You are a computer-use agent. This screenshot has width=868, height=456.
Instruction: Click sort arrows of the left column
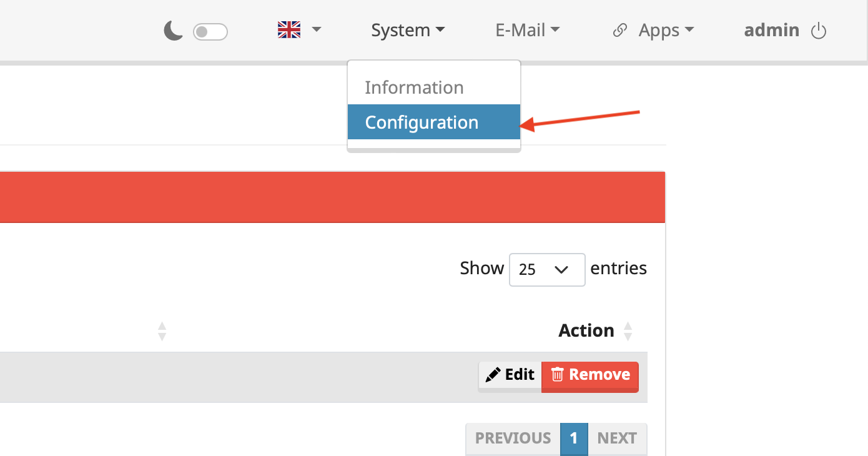tap(162, 331)
